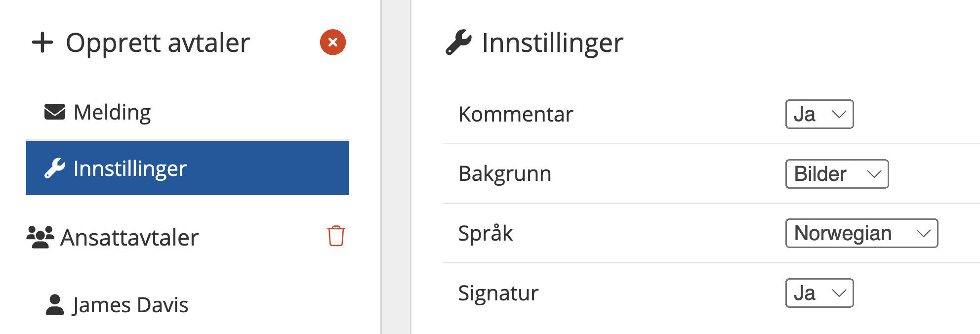Click the group icon beside Ansattavtaler
980x334 pixels.
click(x=40, y=237)
